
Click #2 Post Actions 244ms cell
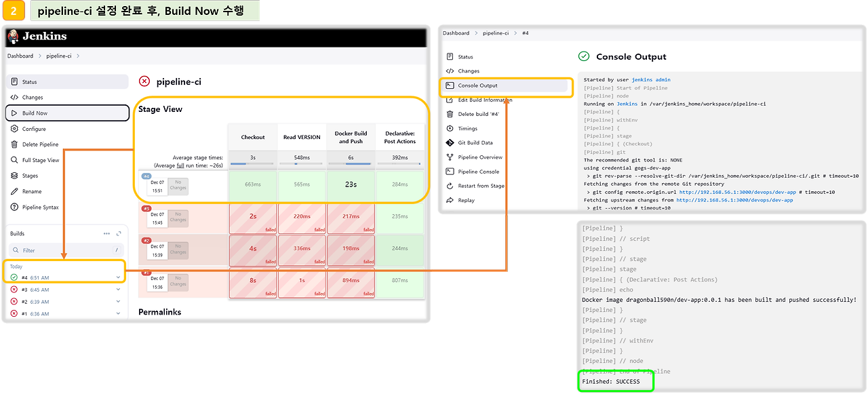click(x=400, y=248)
